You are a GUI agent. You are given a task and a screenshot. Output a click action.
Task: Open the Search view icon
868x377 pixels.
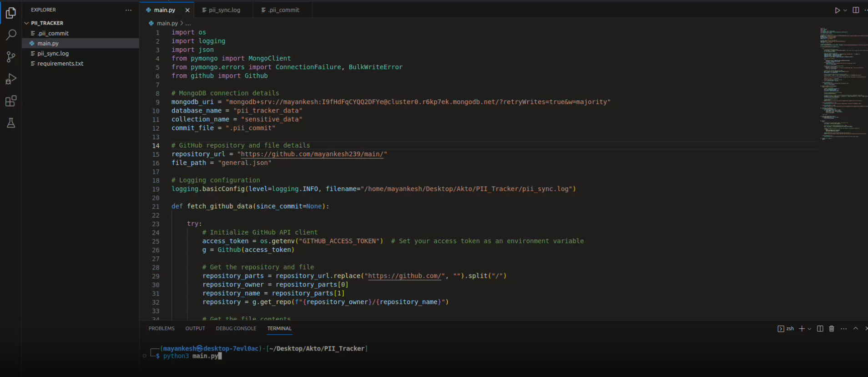pyautogui.click(x=11, y=35)
